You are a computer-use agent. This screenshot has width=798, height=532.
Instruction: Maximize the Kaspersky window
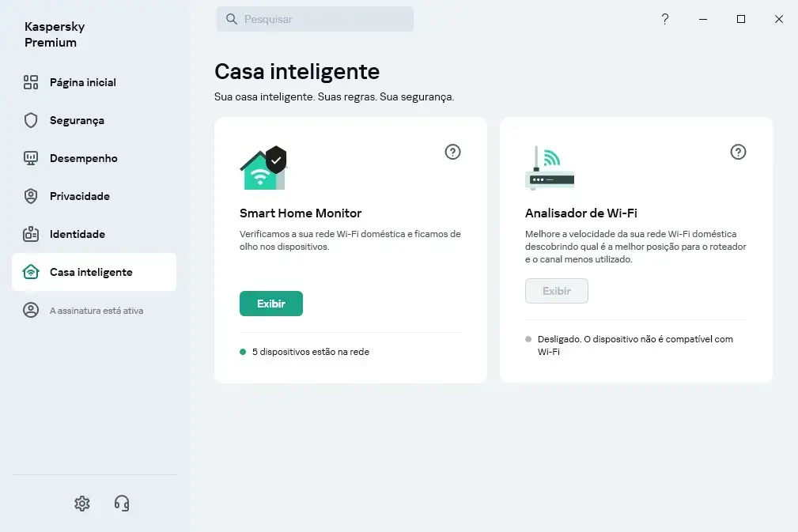[x=741, y=20]
